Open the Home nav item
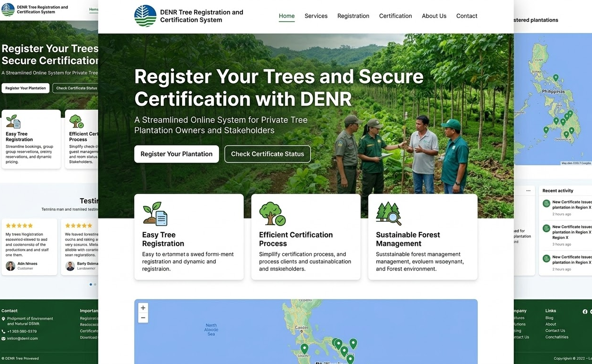592x364 pixels. pyautogui.click(x=287, y=16)
